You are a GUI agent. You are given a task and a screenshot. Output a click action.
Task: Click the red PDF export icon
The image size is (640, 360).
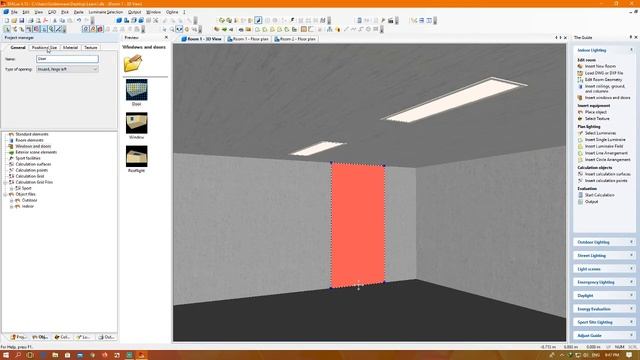46,20
